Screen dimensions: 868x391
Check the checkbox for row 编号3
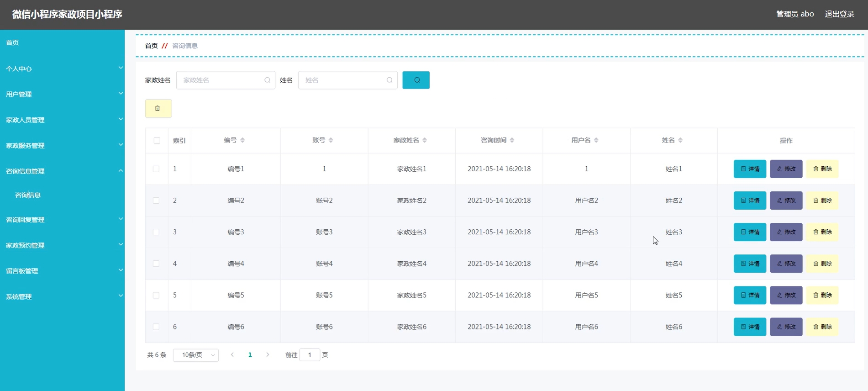click(x=156, y=232)
